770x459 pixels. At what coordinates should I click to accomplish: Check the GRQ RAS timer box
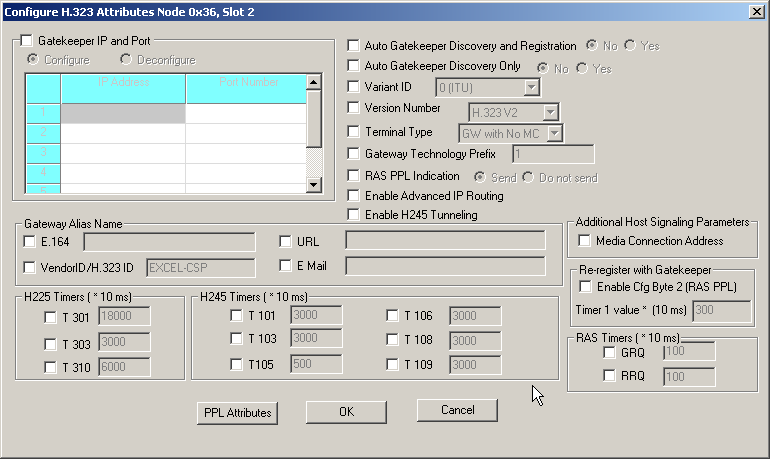(x=609, y=353)
